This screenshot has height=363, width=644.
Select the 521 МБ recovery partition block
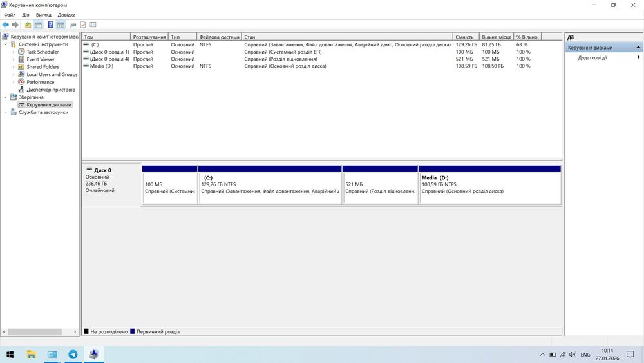[x=380, y=185]
